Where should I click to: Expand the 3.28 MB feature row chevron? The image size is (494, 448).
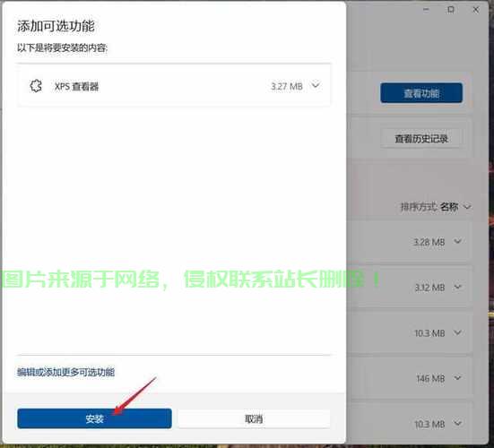[458, 242]
